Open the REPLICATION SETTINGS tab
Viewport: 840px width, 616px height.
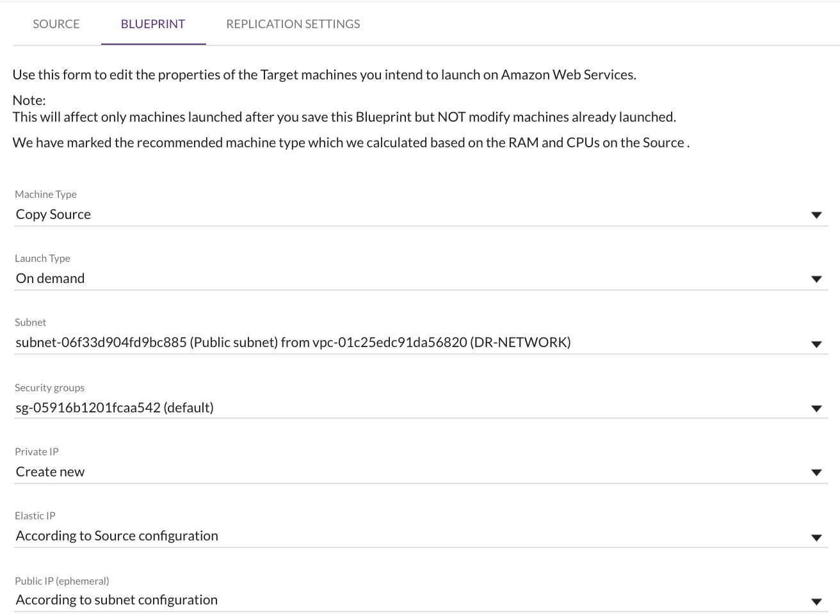tap(293, 24)
